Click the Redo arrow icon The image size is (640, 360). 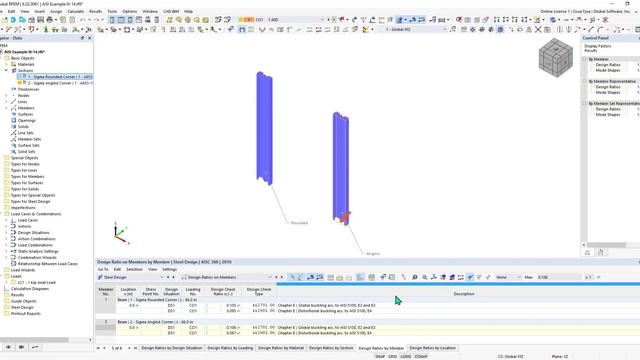click(96, 20)
